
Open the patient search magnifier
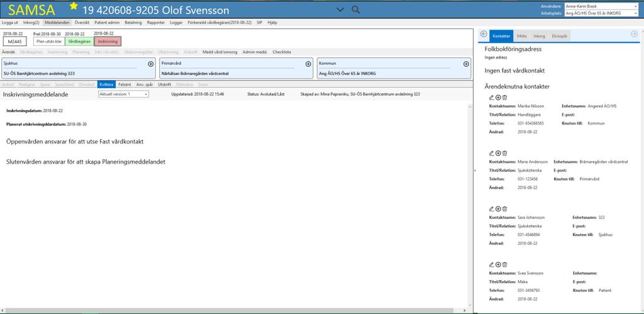(x=356, y=10)
